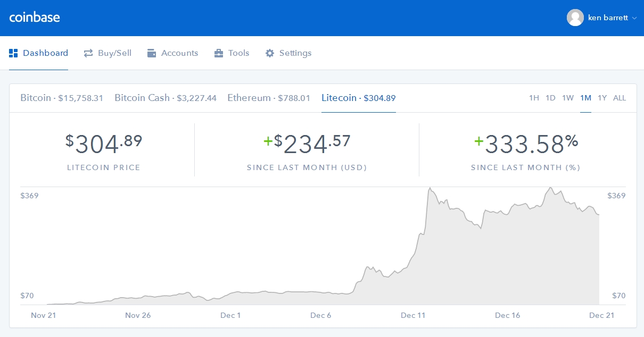Image resolution: width=644 pixels, height=337 pixels.
Task: Set chart range to 1W
Action: pyautogui.click(x=568, y=98)
